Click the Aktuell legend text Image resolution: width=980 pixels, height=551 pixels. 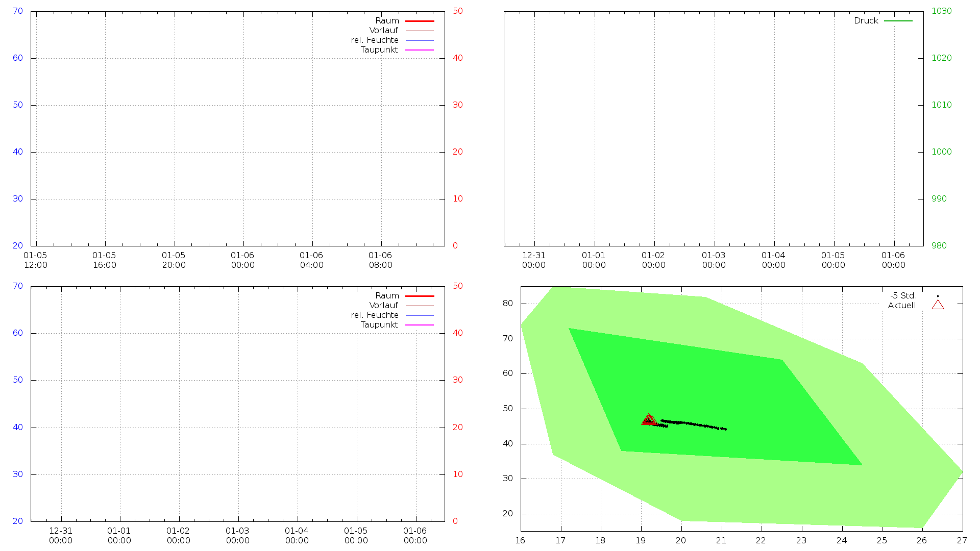point(901,306)
